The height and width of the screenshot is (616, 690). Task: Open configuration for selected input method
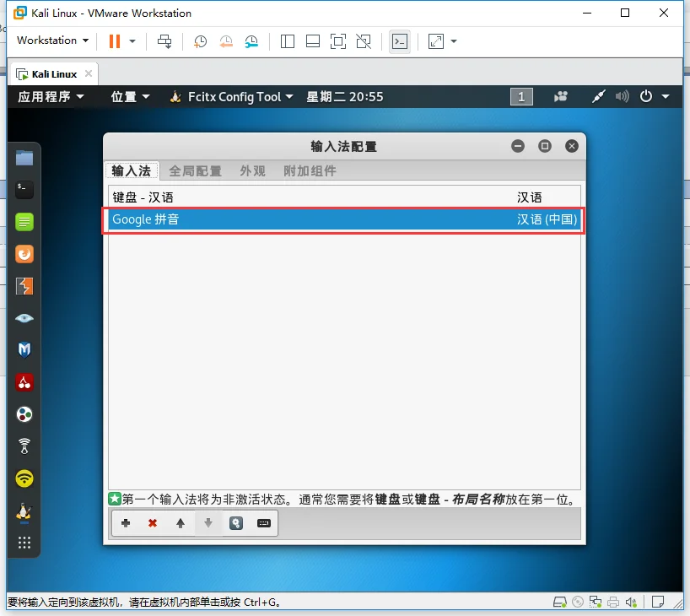pos(236,523)
